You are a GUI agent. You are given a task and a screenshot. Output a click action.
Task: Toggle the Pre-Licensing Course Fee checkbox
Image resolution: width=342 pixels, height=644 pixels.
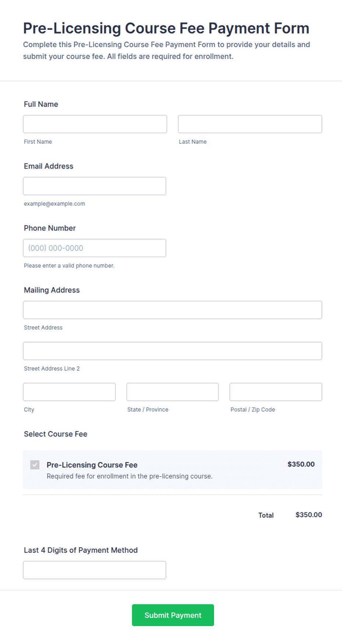[35, 465]
